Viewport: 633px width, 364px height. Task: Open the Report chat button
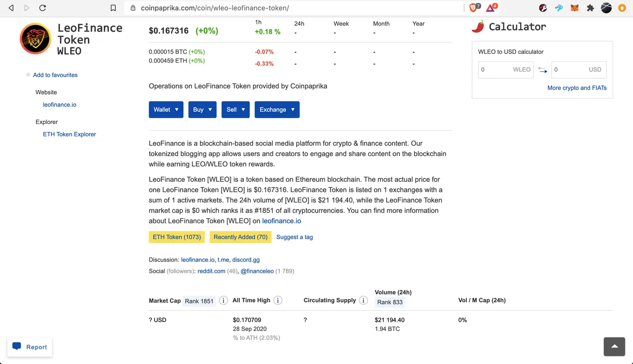point(30,347)
